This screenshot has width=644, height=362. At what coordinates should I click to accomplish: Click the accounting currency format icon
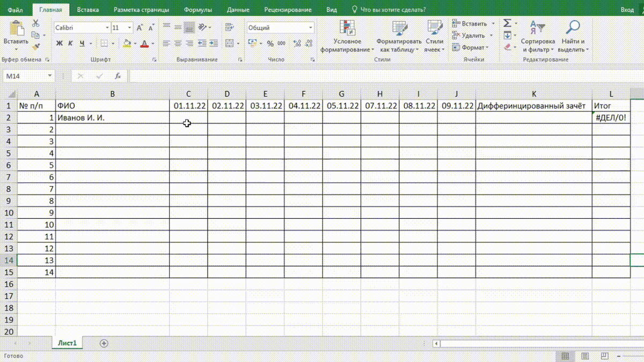pyautogui.click(x=252, y=43)
